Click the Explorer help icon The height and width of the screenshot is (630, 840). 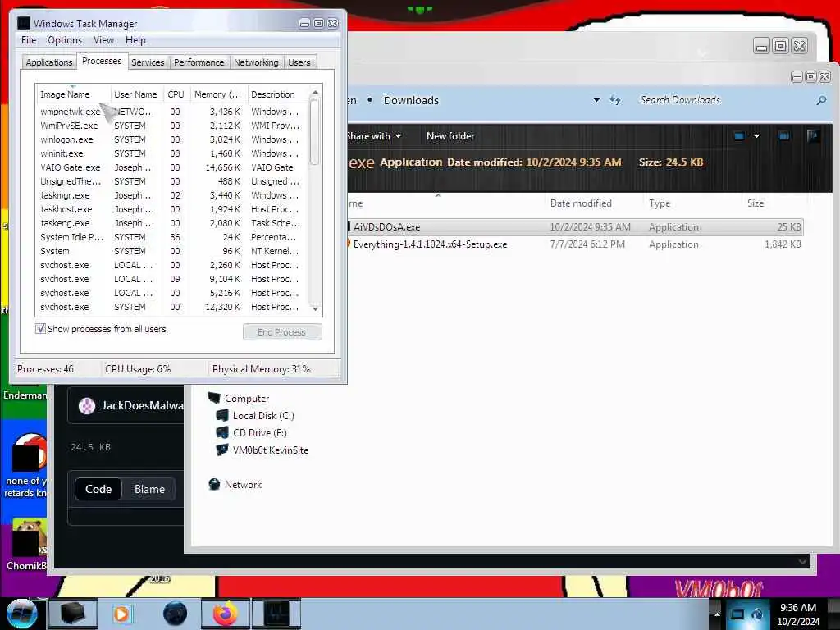813,136
